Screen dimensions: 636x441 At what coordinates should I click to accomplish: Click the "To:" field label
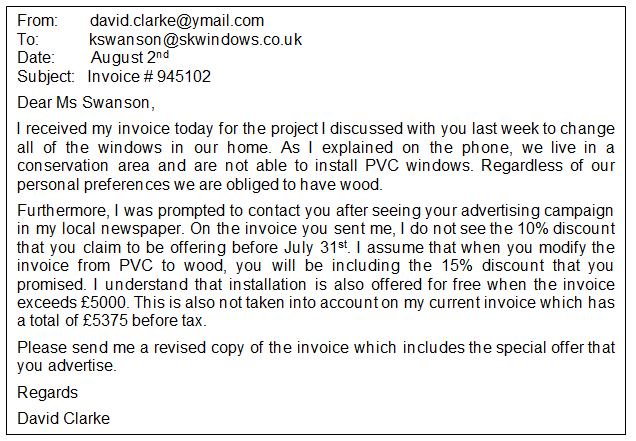pos(28,39)
